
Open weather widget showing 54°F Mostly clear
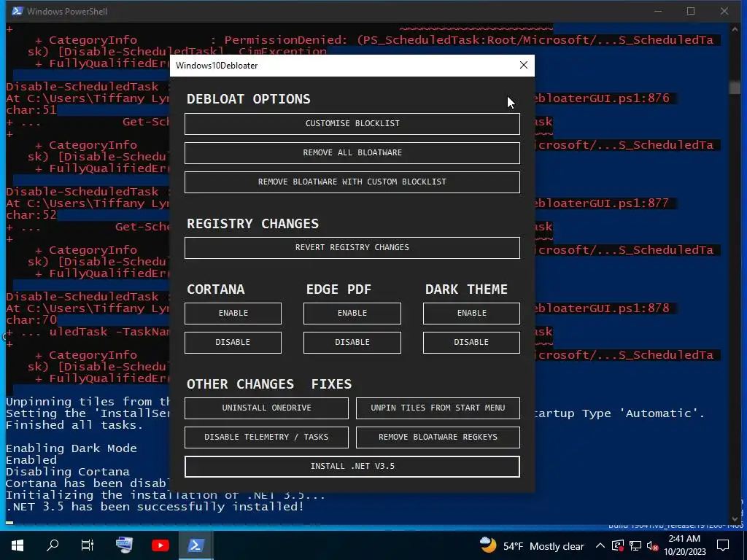tap(532, 546)
